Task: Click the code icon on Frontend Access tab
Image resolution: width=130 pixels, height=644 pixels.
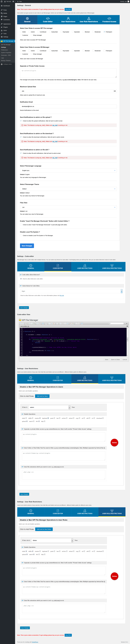Action: tap(109, 18)
